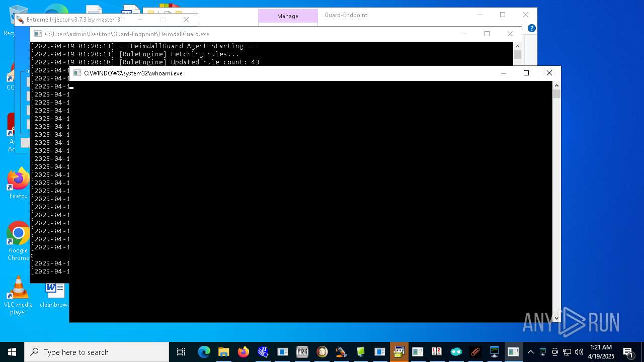
Task: Click the Type here to search box
Action: (x=97, y=352)
